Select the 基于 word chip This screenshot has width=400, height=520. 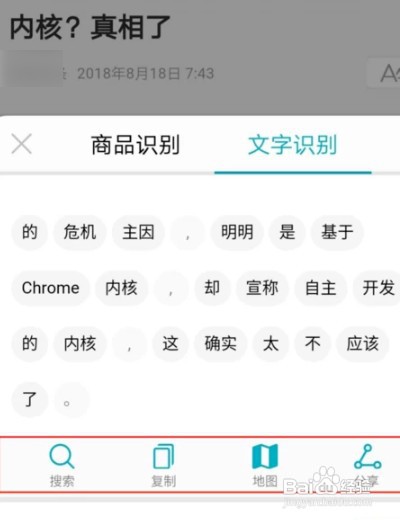[x=337, y=232]
